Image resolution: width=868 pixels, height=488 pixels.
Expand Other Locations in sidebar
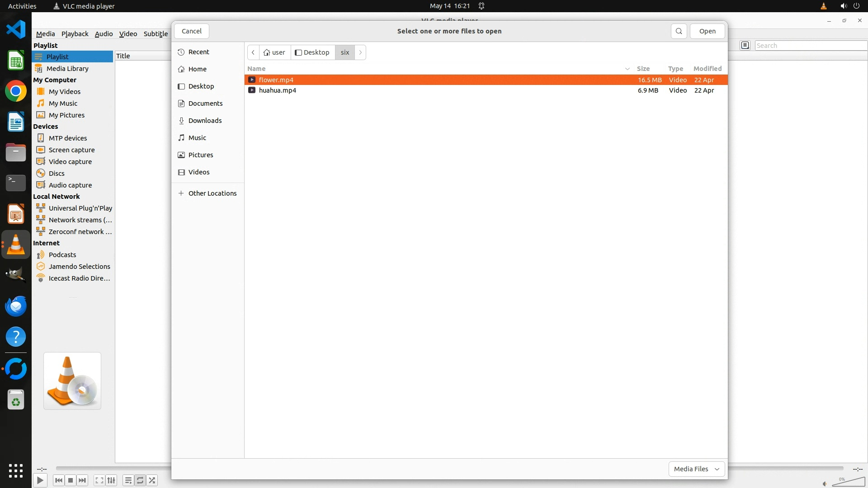pos(212,193)
